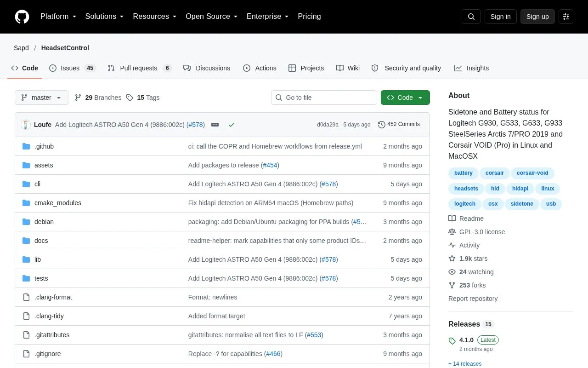Expand the Solutions menu

(x=104, y=17)
